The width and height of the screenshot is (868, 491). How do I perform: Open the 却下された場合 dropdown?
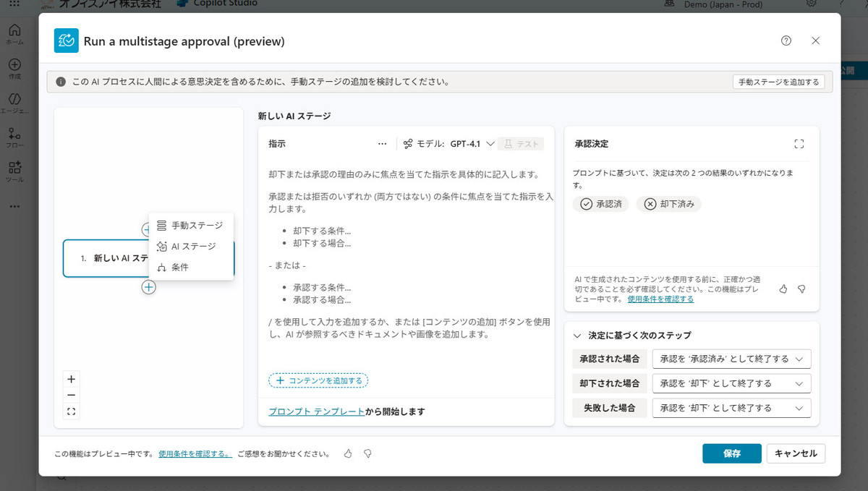(731, 383)
